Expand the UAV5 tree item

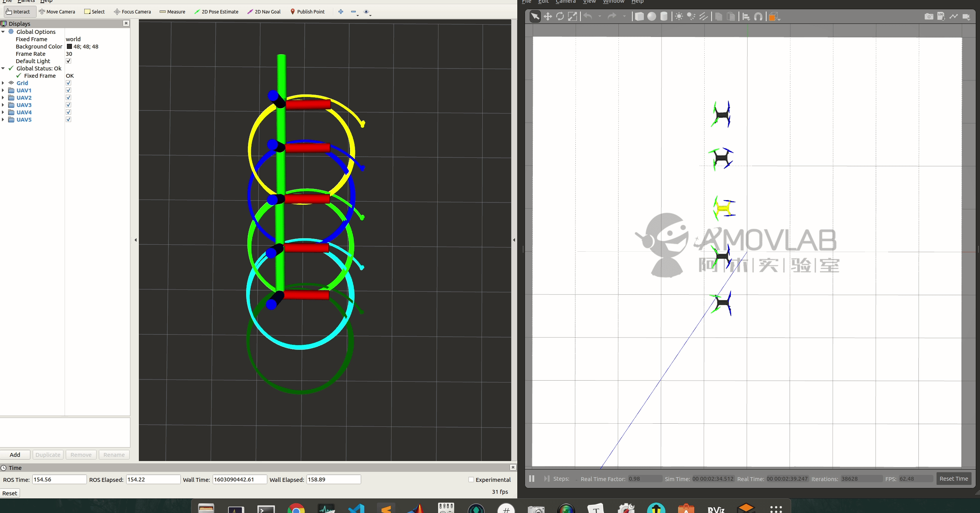[3, 120]
